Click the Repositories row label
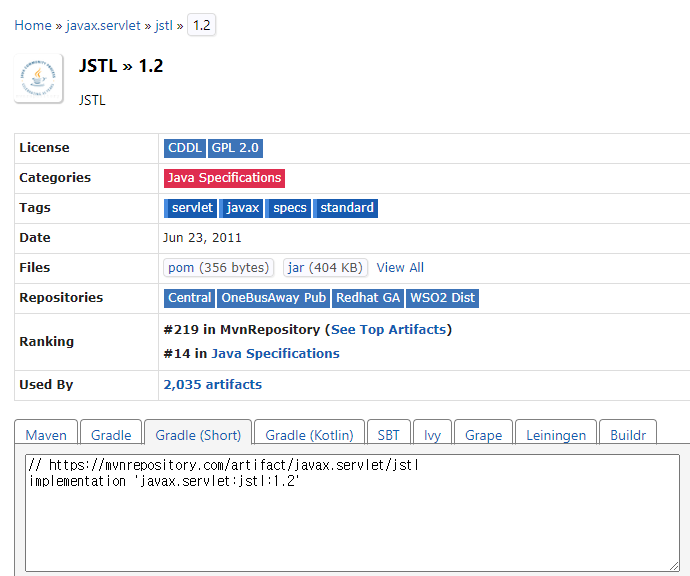The image size is (690, 576). [61, 297]
